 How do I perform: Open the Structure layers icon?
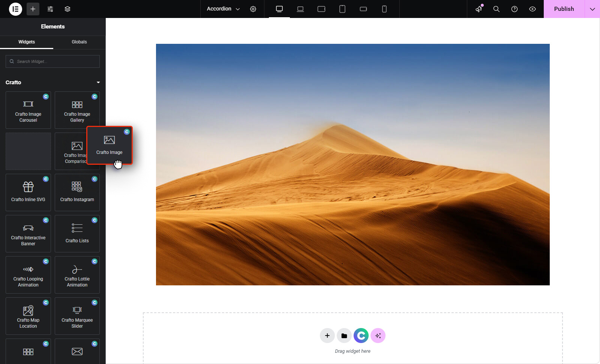pyautogui.click(x=67, y=9)
